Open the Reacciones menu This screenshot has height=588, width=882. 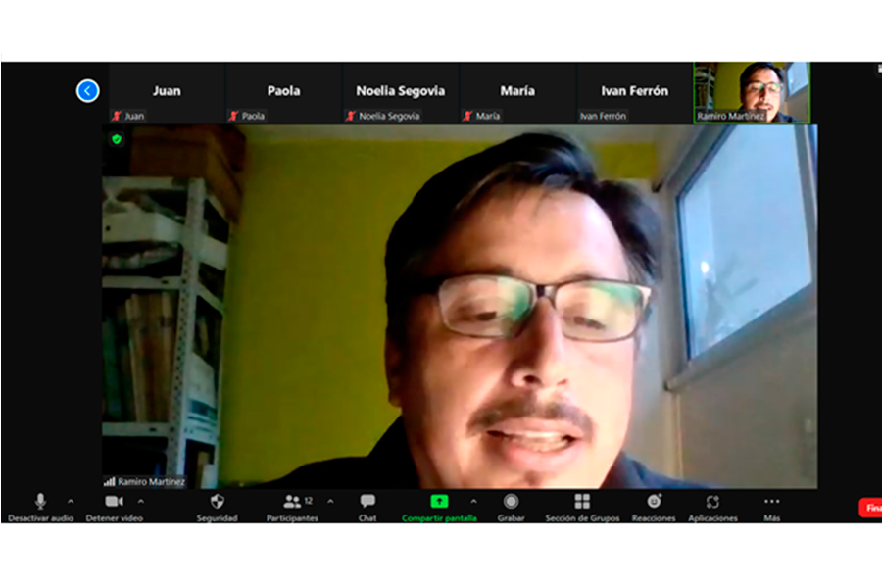[654, 502]
